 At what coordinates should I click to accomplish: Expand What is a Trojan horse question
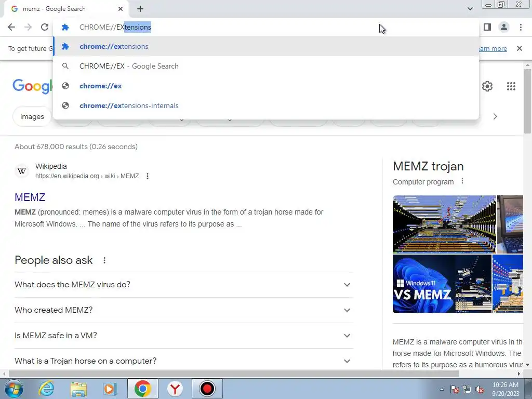pyautogui.click(x=183, y=361)
